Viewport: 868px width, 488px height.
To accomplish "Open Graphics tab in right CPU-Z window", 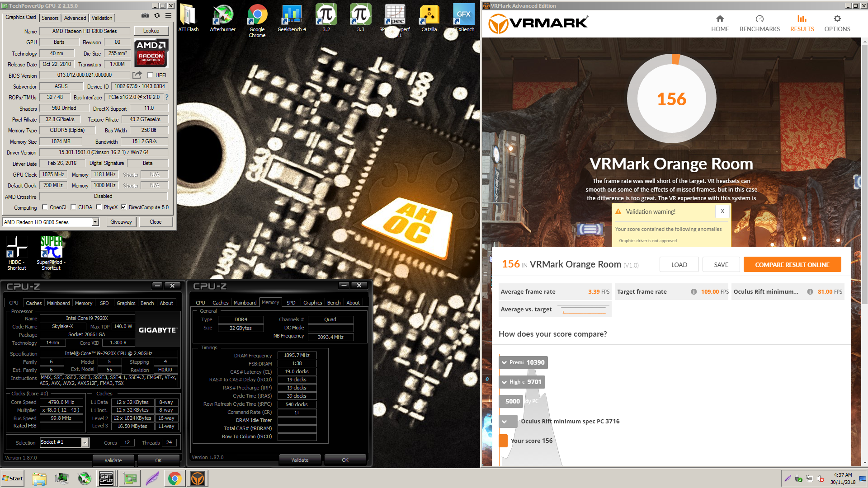I will click(313, 303).
